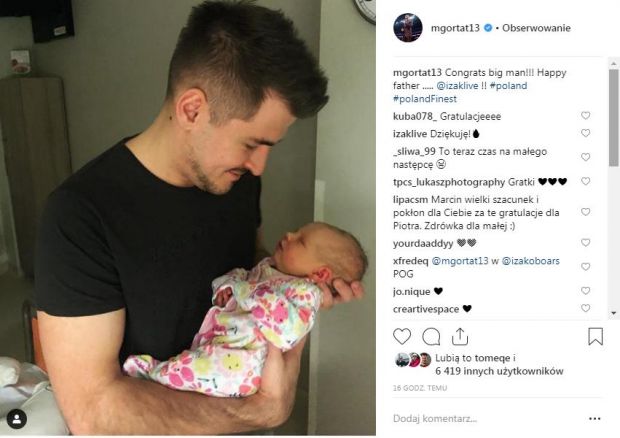This screenshot has height=438, width=620.
Task: Focus the Dodaj komentarz input field
Action: pyautogui.click(x=486, y=419)
